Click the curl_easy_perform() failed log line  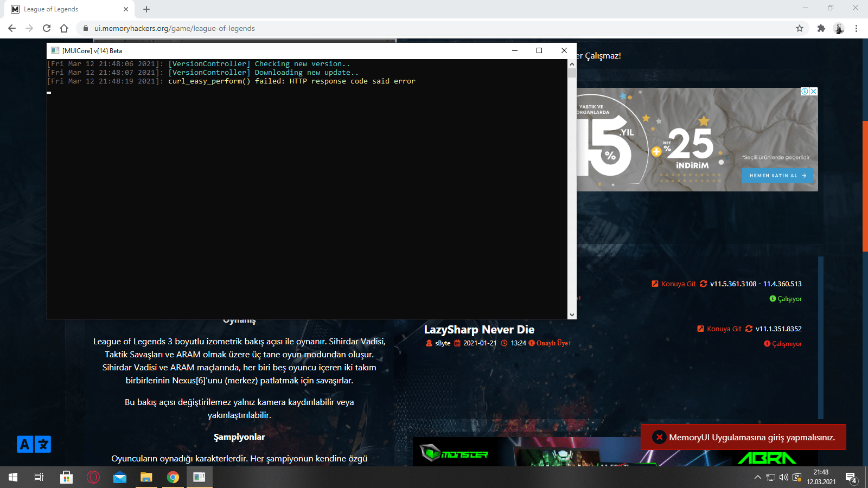tap(231, 81)
